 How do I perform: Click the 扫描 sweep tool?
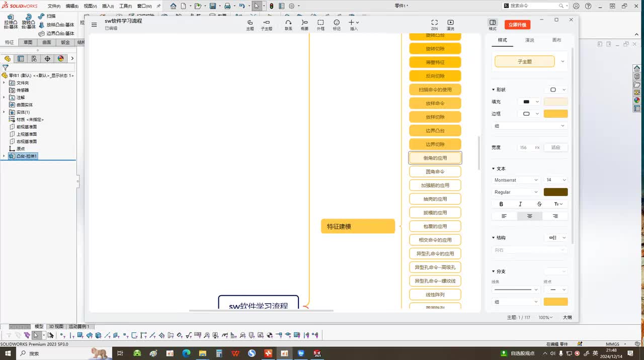point(47,16)
